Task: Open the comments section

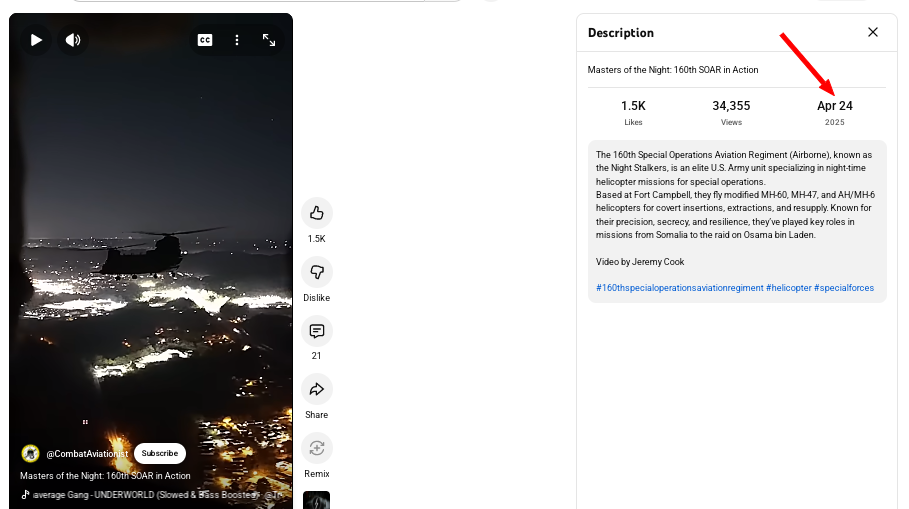Action: tap(316, 331)
